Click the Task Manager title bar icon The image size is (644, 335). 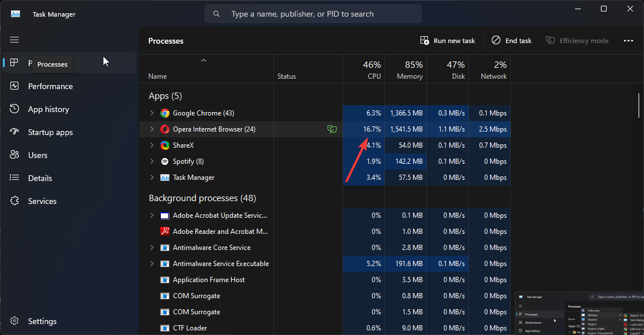16,14
